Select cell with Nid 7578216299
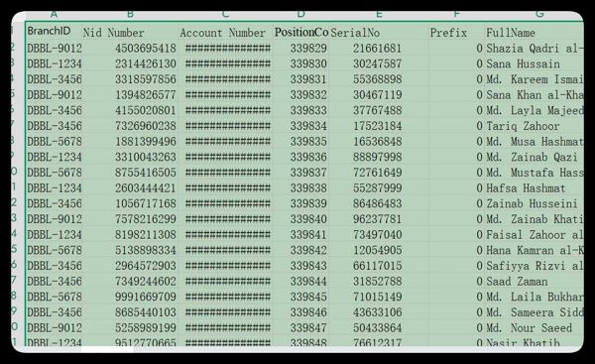 [x=131, y=219]
